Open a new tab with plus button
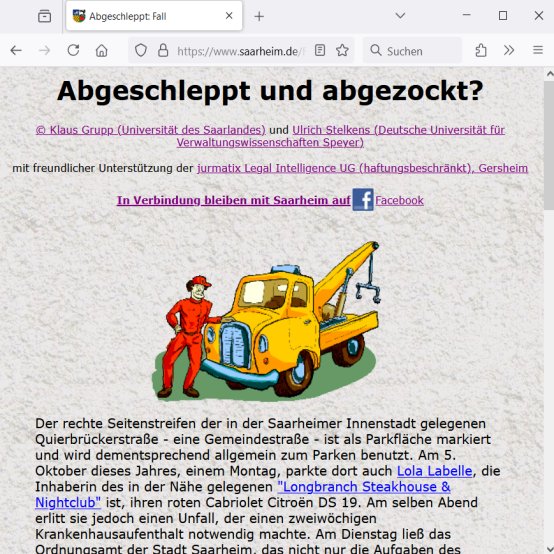This screenshot has height=554, width=554. pyautogui.click(x=259, y=16)
